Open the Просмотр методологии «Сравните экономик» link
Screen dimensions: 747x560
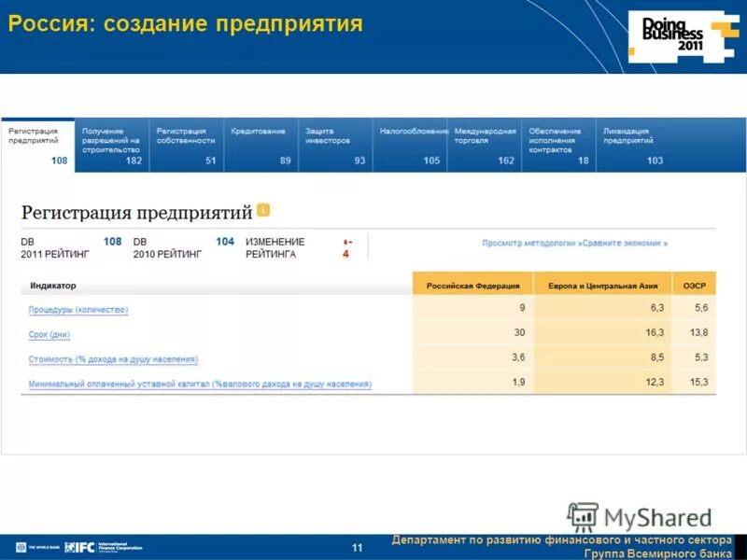tap(574, 244)
